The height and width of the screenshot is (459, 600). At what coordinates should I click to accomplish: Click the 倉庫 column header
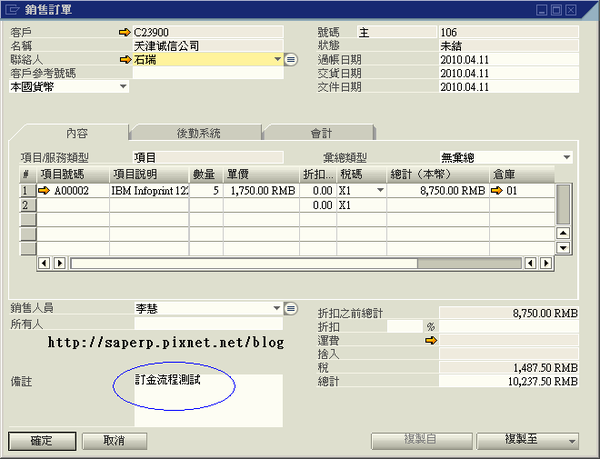pos(522,174)
